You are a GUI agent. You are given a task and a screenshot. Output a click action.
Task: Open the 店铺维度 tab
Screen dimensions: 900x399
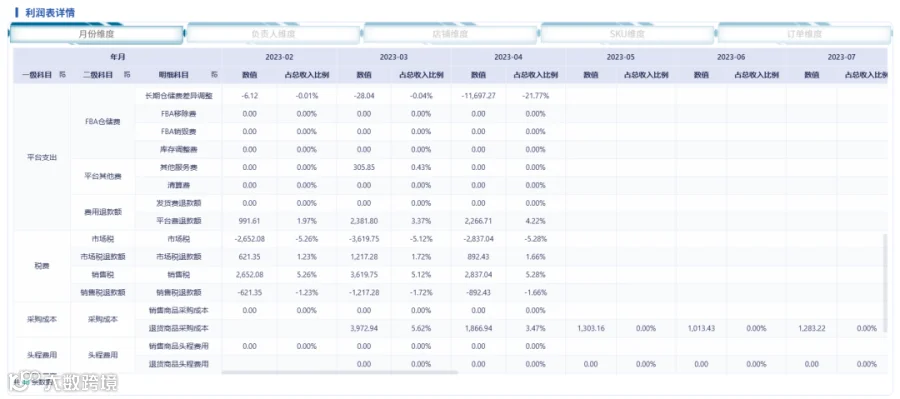click(450, 34)
